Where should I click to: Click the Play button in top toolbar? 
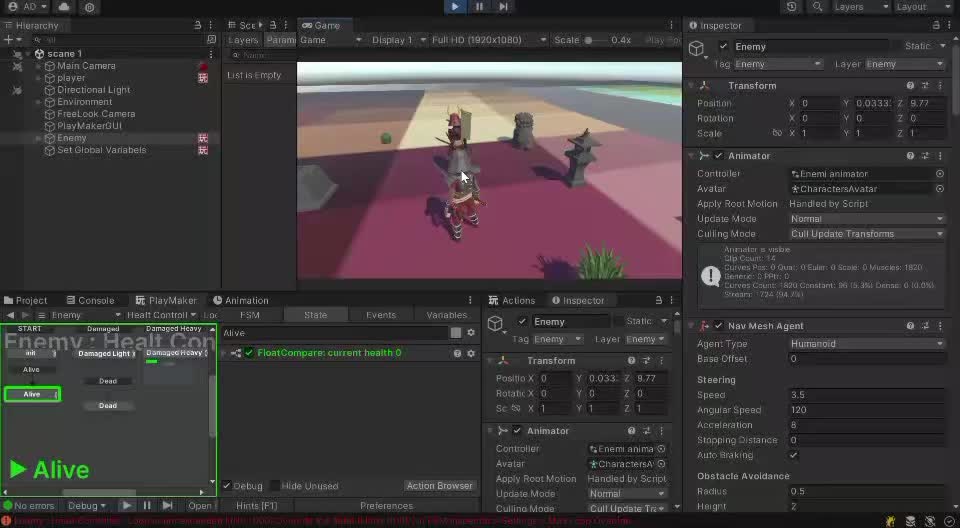pyautogui.click(x=455, y=7)
